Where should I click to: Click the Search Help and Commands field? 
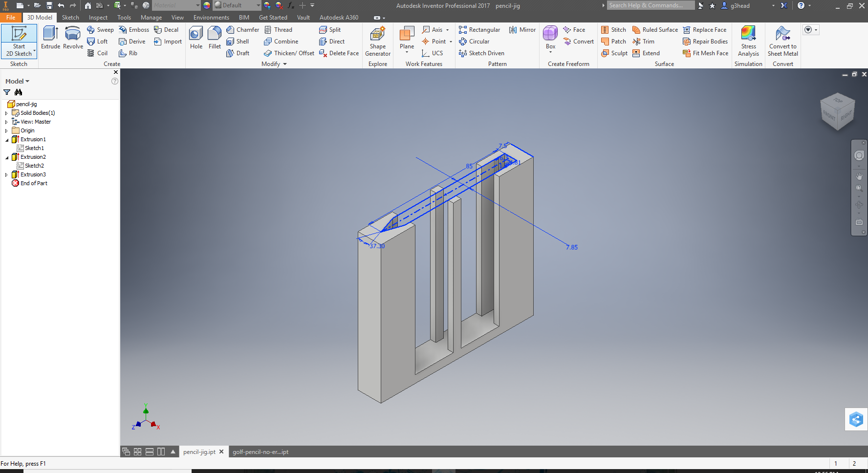(x=650, y=5)
